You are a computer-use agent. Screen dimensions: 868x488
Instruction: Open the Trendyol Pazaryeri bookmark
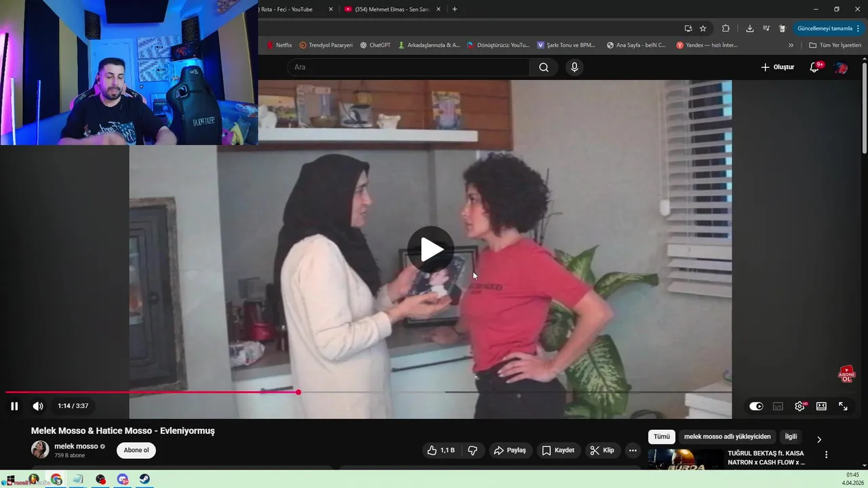(x=326, y=45)
